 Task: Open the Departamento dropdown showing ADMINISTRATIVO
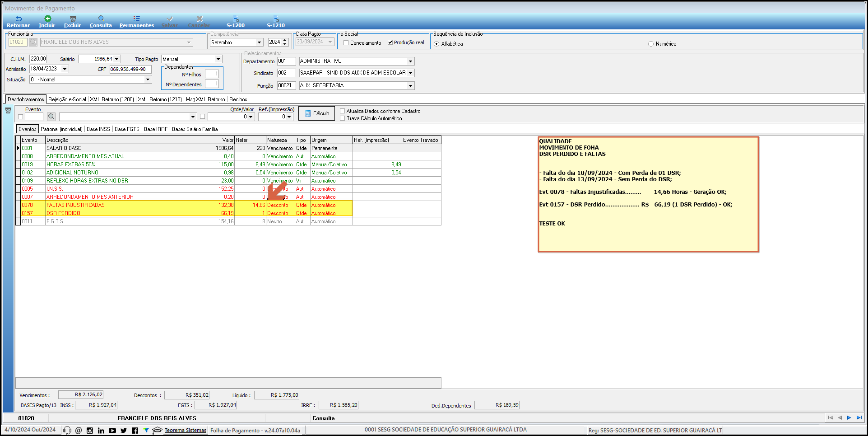[x=410, y=61]
